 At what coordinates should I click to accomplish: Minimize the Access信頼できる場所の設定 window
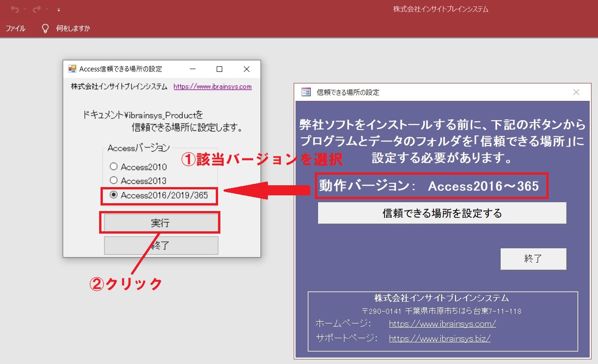192,69
